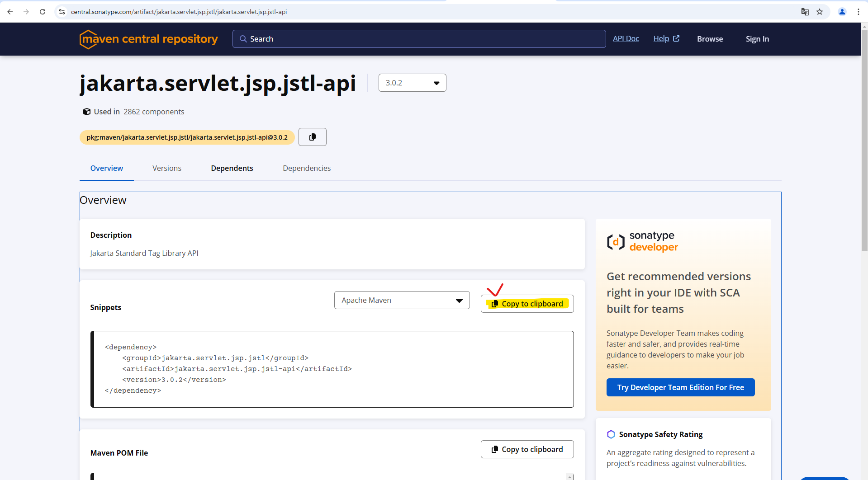This screenshot has width=868, height=480.
Task: Click the artifactId line in snippet
Action: click(x=237, y=369)
